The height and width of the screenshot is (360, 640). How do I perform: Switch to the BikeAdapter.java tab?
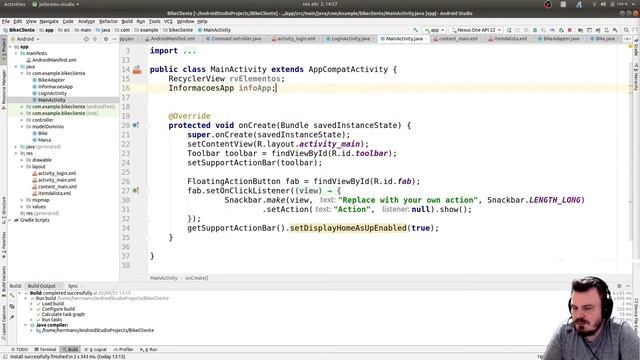coord(561,39)
